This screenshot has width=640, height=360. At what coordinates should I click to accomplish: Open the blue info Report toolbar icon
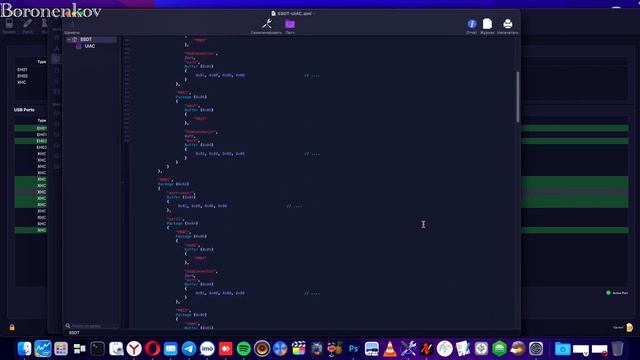[472, 24]
